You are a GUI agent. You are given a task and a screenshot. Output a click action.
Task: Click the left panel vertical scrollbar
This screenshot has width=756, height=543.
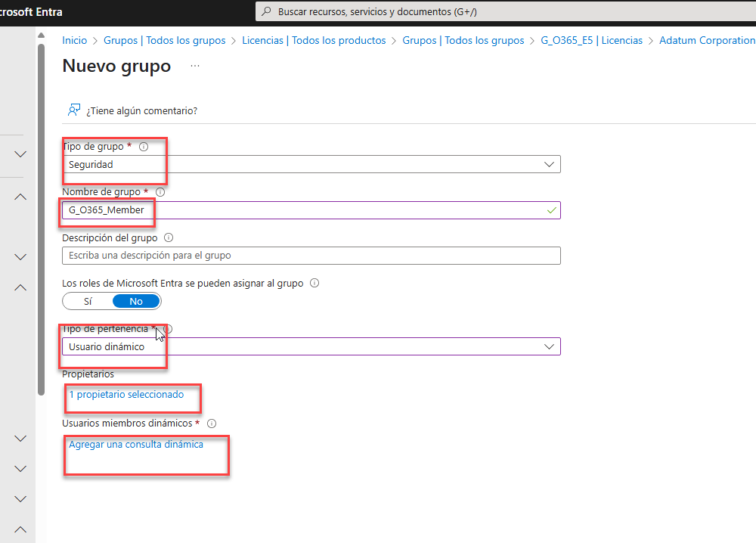tap(41, 227)
